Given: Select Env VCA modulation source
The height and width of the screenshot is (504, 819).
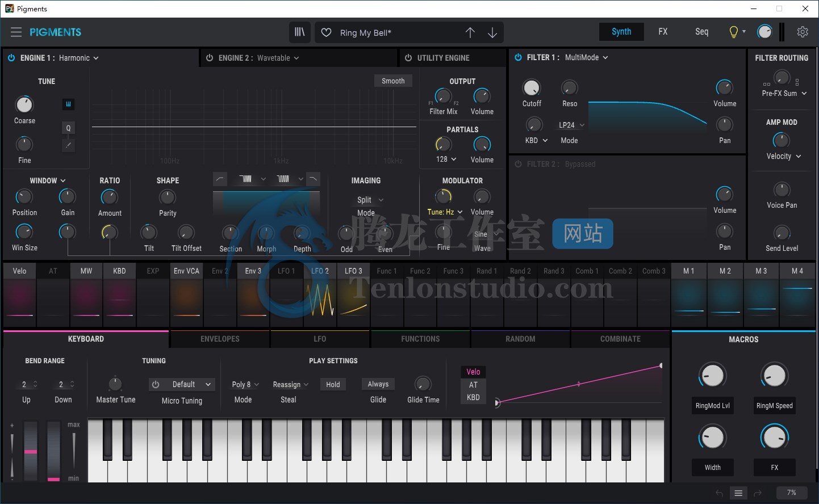Looking at the screenshot, I should click(186, 295).
